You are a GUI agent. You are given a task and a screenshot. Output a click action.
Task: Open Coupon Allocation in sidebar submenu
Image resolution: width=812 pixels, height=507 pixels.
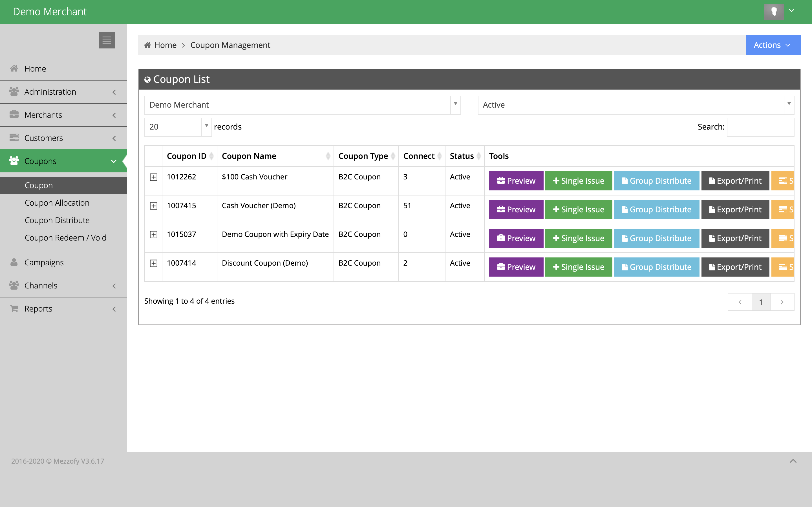point(57,203)
